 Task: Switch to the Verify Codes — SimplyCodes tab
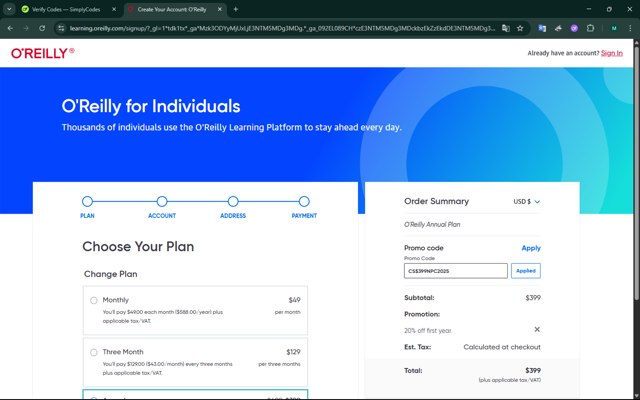[x=65, y=9]
